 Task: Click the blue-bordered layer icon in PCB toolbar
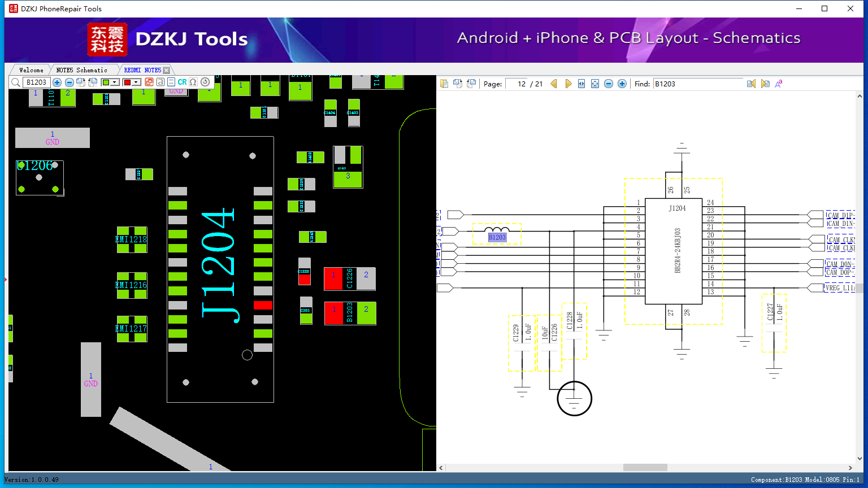pyautogui.click(x=171, y=82)
